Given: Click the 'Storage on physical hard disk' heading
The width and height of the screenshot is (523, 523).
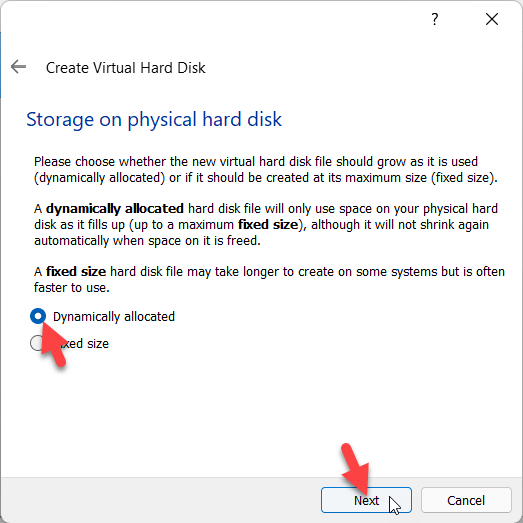Looking at the screenshot, I should click(154, 119).
